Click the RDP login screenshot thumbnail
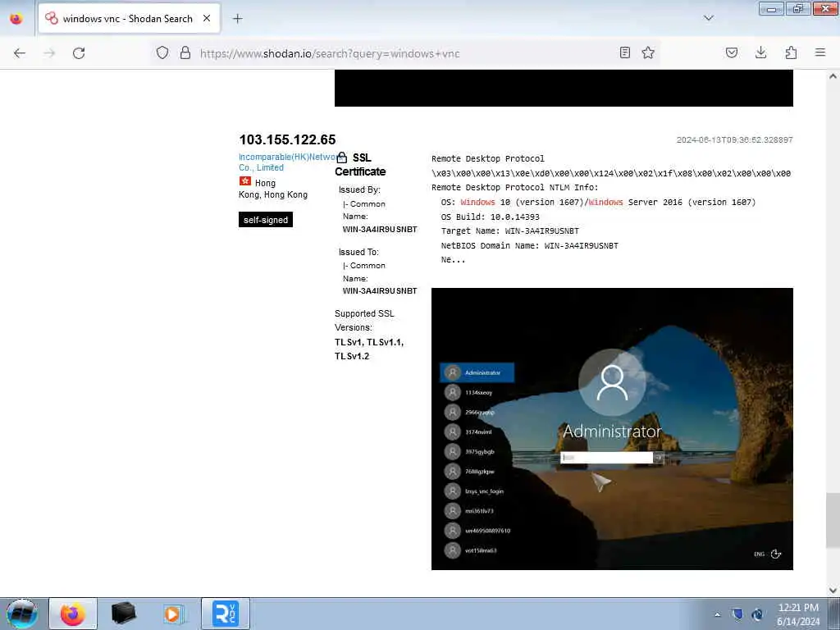840x630 pixels. [612, 428]
